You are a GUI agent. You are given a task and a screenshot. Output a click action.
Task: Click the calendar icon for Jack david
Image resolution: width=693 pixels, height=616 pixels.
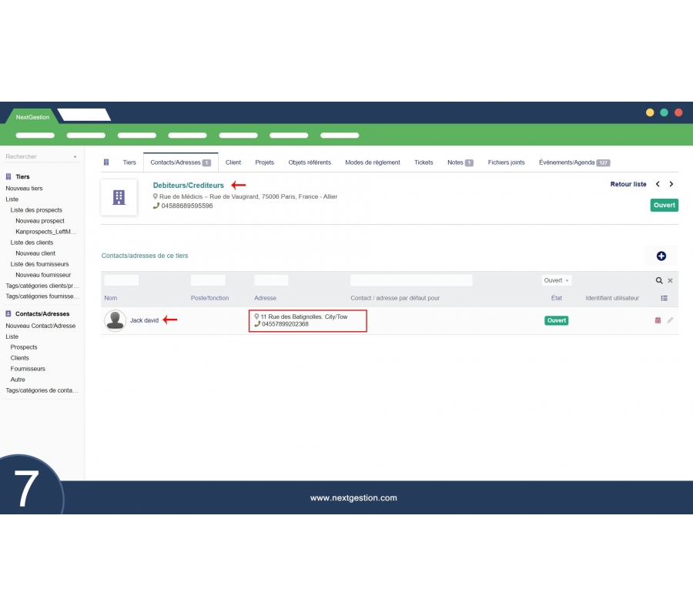coord(658,320)
